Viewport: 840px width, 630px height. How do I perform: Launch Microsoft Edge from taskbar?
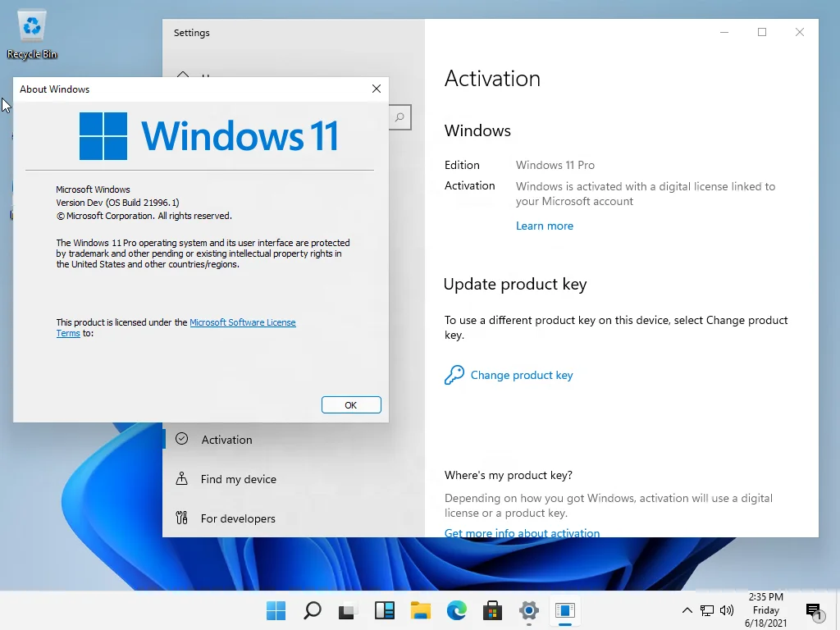pos(456,610)
